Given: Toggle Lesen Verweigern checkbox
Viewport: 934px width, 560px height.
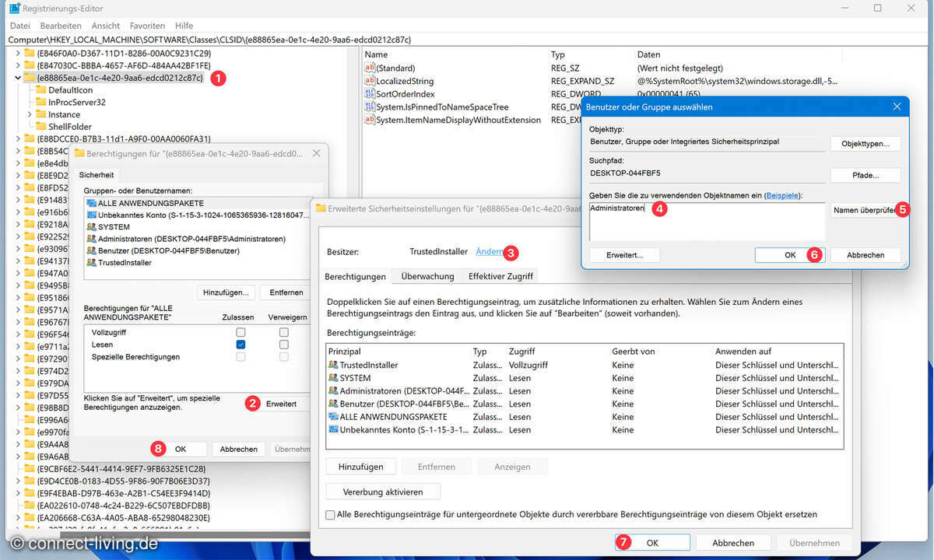Looking at the screenshot, I should 284,345.
